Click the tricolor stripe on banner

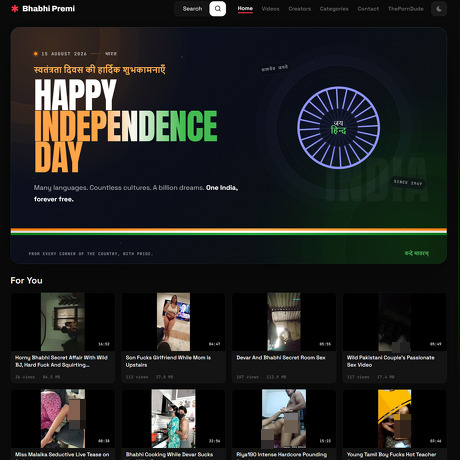tap(229, 232)
